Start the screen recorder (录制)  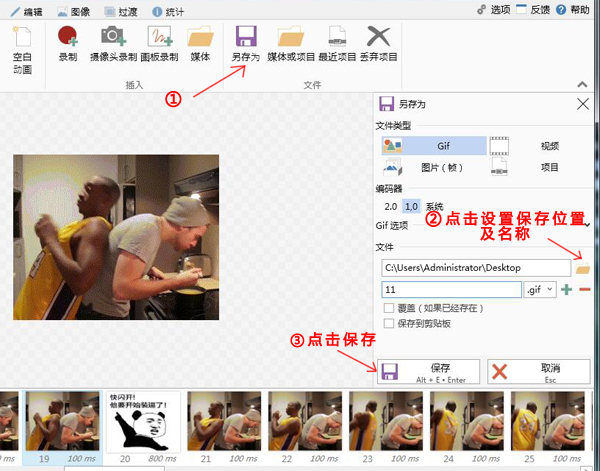click(68, 44)
